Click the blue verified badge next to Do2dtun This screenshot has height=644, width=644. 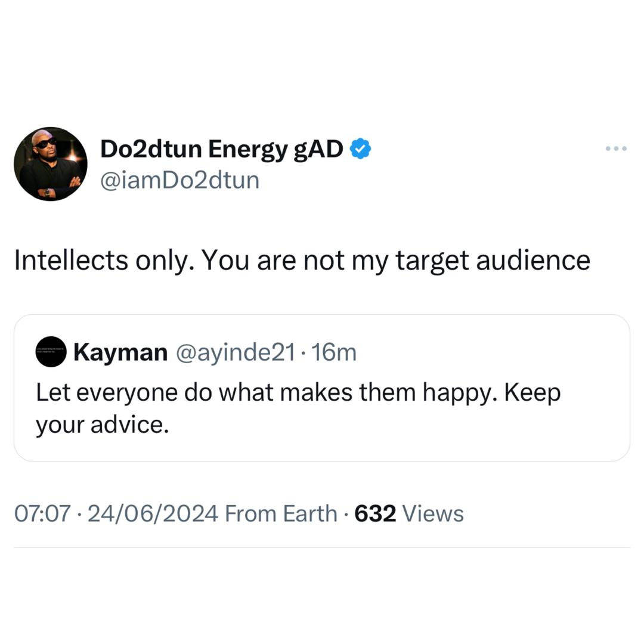(x=360, y=147)
